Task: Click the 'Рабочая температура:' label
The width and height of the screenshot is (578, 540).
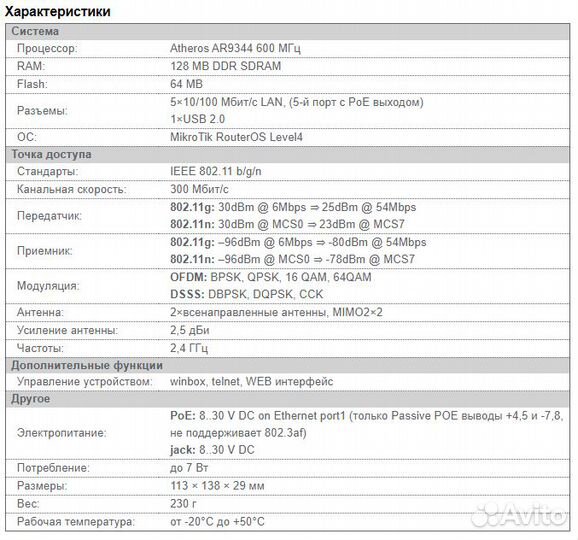Action: 76,522
